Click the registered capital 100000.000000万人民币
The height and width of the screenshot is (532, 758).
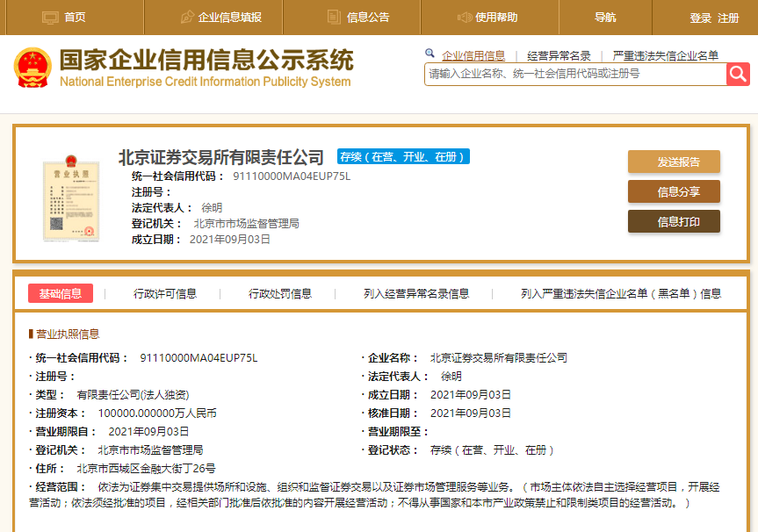coord(157,413)
